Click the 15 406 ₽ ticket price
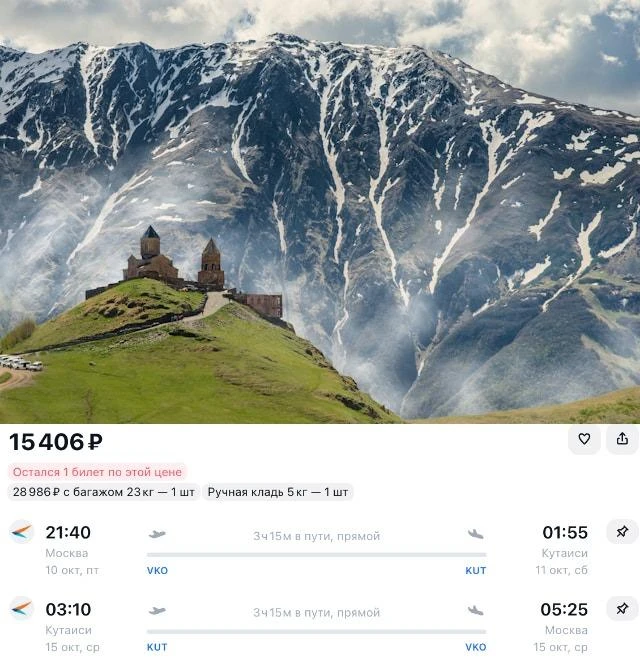Image resolution: width=640 pixels, height=664 pixels. [56, 442]
